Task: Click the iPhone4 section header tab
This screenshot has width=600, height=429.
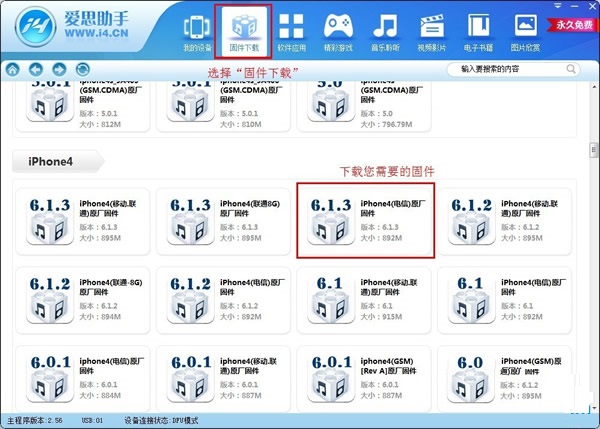Action: click(57, 161)
